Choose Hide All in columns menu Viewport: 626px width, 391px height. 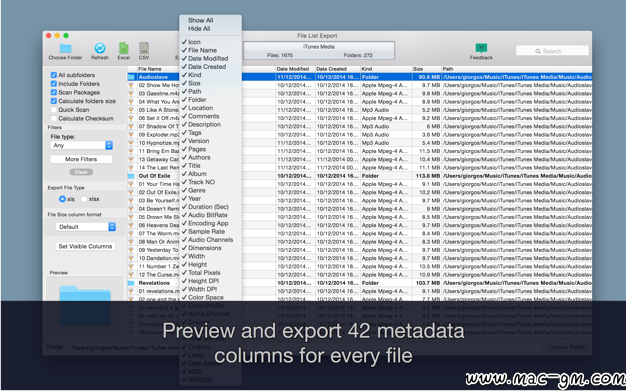pos(199,29)
